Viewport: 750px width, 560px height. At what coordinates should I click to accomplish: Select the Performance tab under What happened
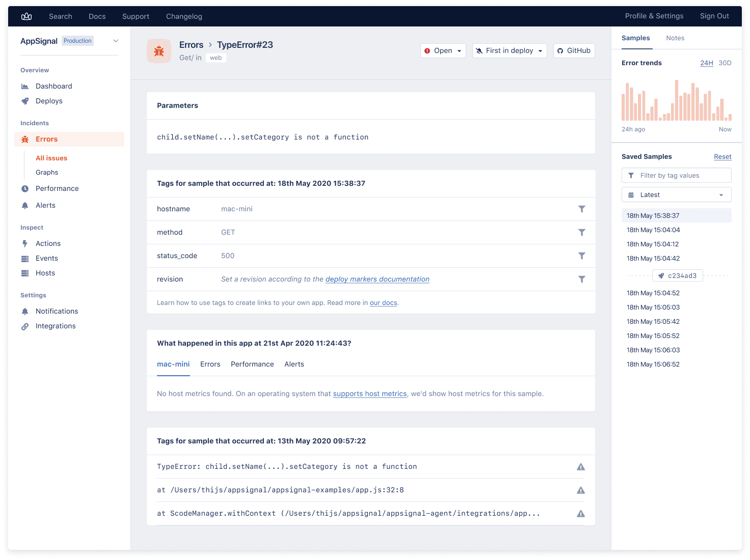pyautogui.click(x=252, y=365)
